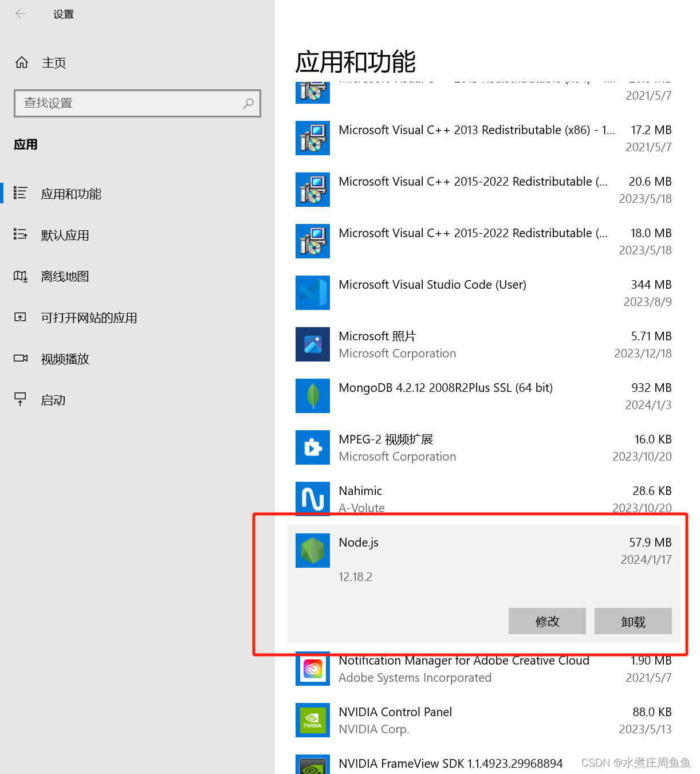Select the MPEG-2 视频扩展 entry
Image resolution: width=700 pixels, height=774 pixels.
click(x=483, y=447)
